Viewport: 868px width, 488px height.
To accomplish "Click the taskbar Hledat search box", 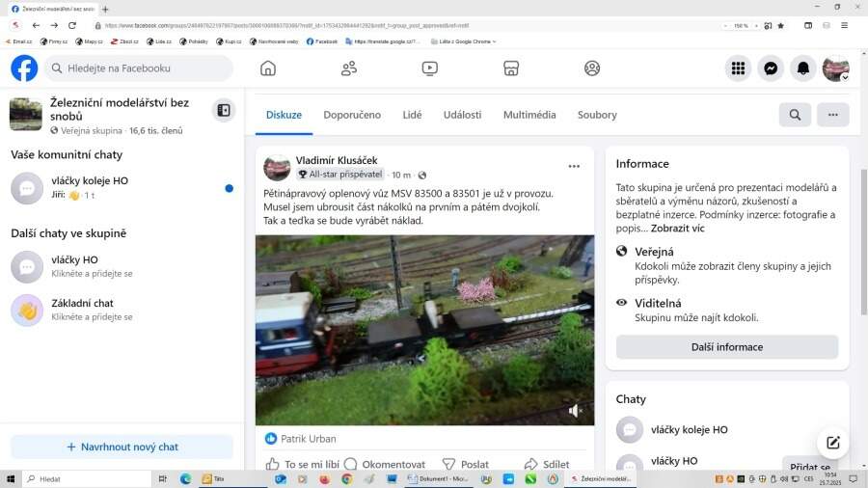I will coord(87,478).
